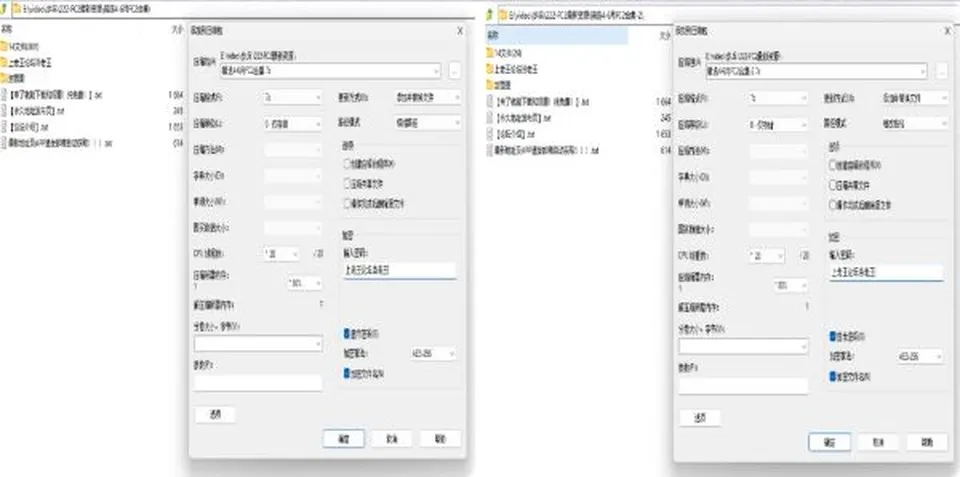Open AES-256 encryption method dropdown in left dialog
Screen dimensions: 960x477
pos(433,353)
